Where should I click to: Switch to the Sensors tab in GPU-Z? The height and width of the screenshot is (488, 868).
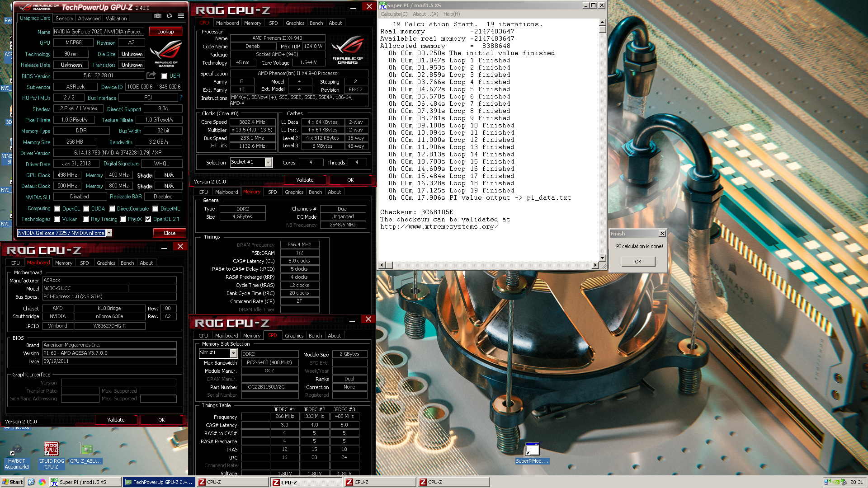tap(64, 19)
